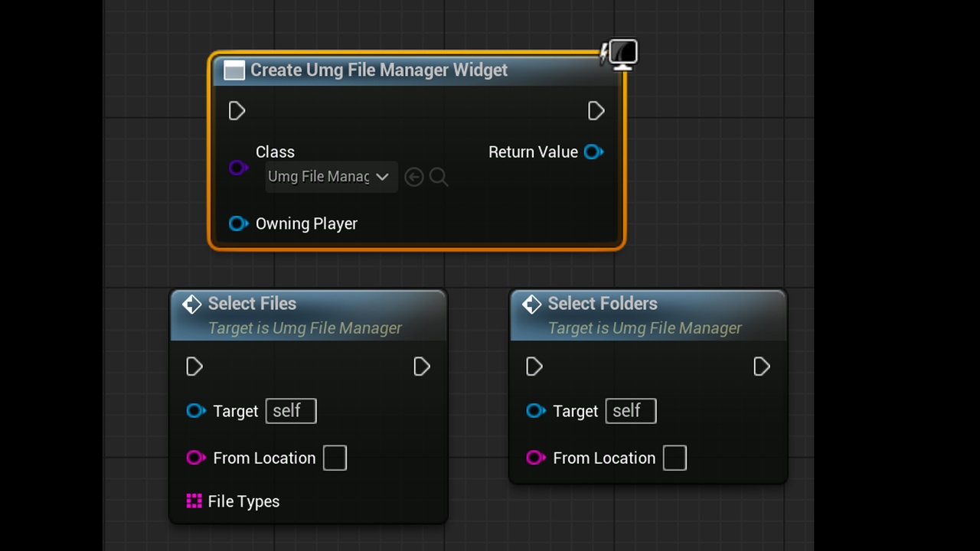Click the Return Value label
The width and height of the screenshot is (980, 551).
click(533, 152)
